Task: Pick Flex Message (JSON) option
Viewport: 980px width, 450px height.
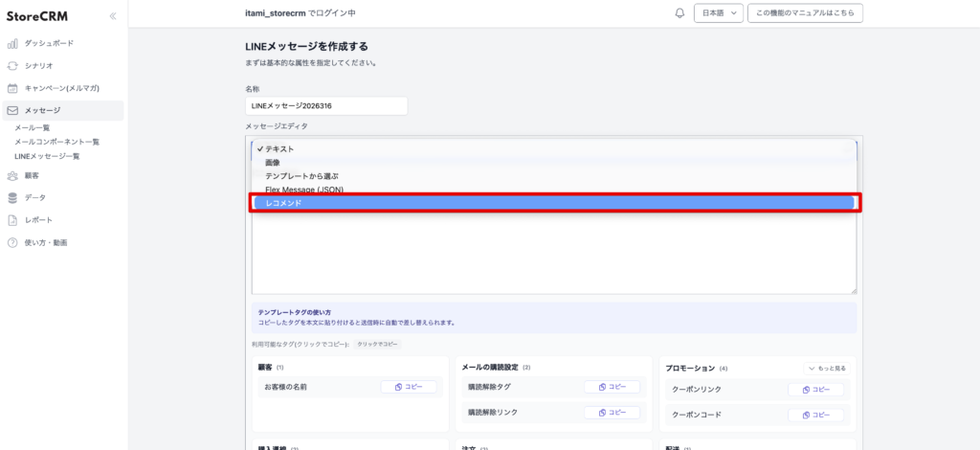Action: tap(304, 190)
